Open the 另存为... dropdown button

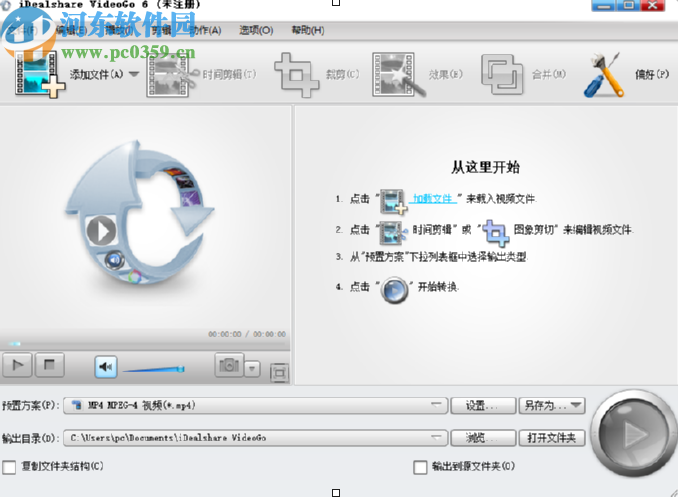(552, 405)
